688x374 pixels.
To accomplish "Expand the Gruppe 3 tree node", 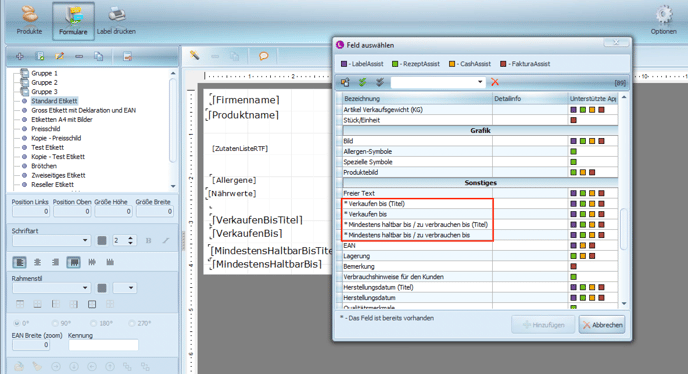I will pos(25,91).
